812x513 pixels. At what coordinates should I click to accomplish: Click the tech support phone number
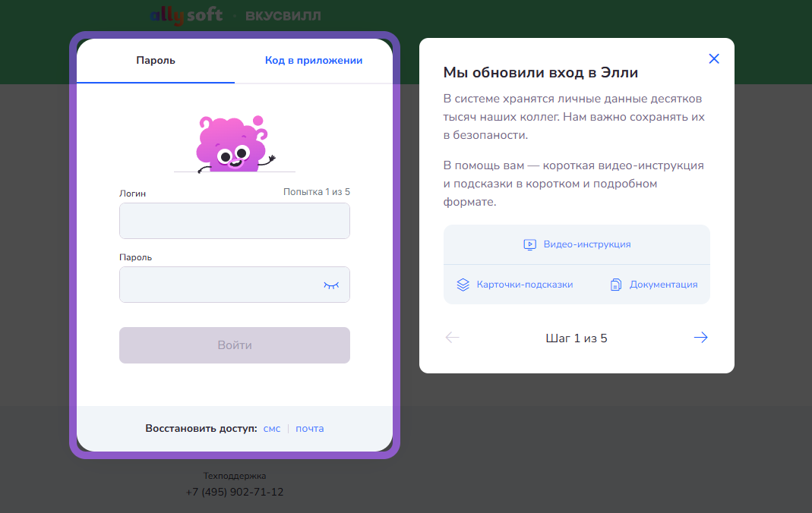tap(235, 492)
